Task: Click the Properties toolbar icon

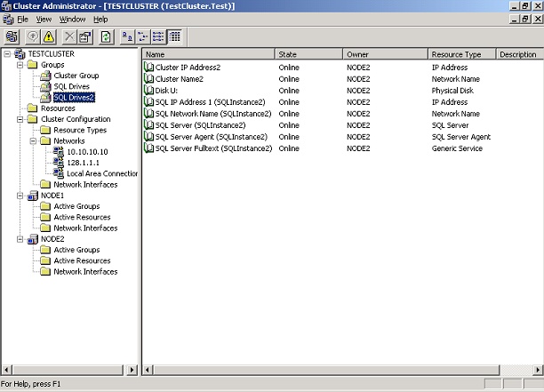Action: click(x=85, y=36)
